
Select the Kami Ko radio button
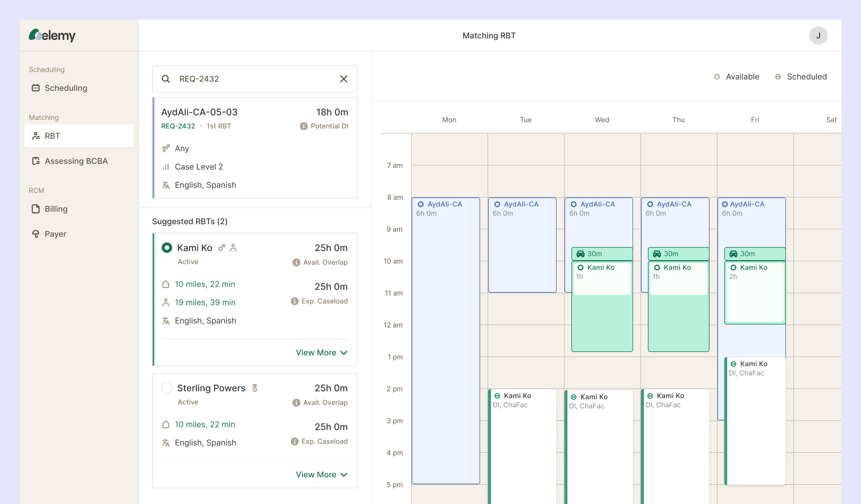pyautogui.click(x=167, y=247)
